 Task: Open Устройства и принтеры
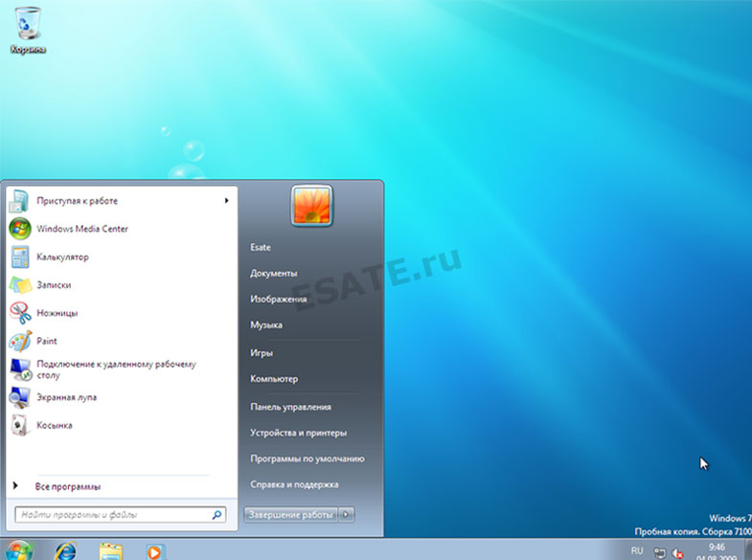click(x=298, y=433)
